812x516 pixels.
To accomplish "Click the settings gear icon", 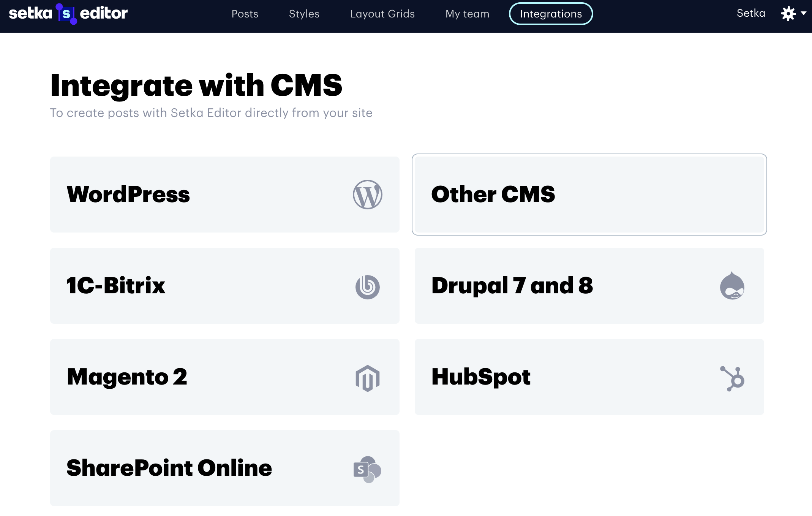I will (x=788, y=14).
